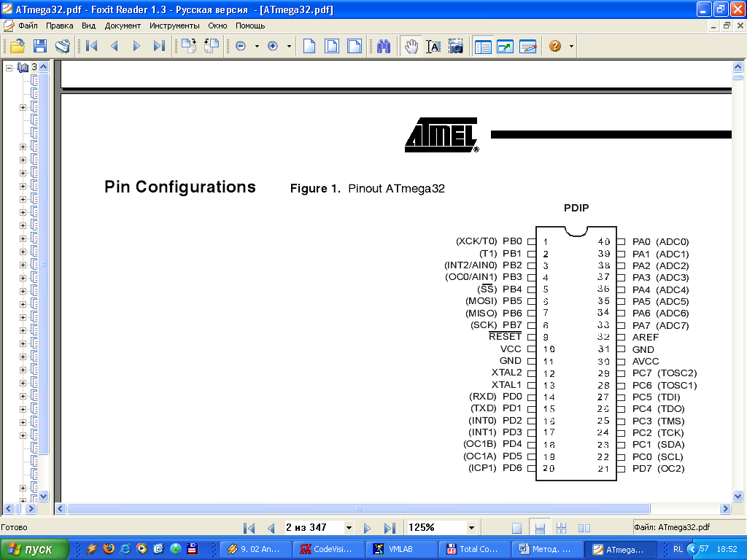The image size is (747, 560).
Task: Open the Окно menu
Action: (217, 26)
